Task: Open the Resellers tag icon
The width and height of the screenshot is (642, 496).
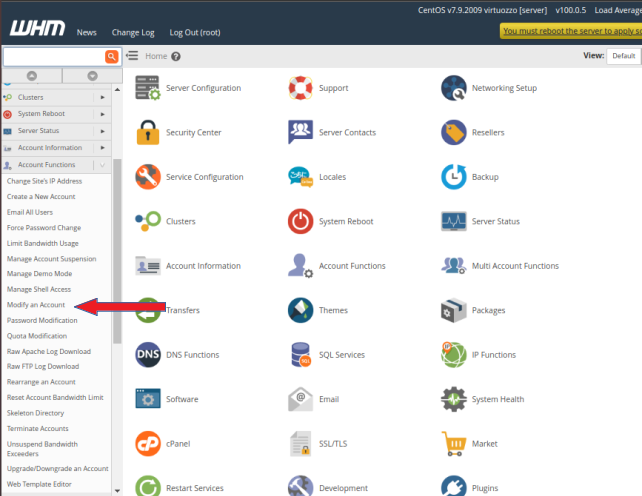Action: (x=454, y=132)
